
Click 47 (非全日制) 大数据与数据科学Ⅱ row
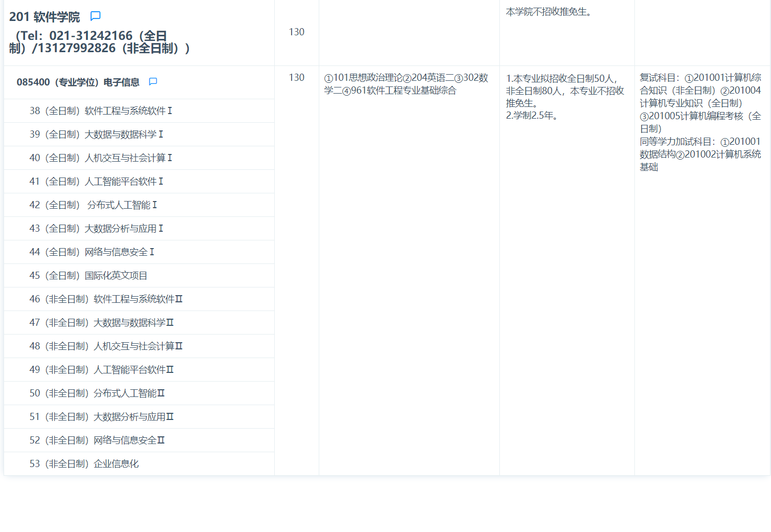click(101, 322)
